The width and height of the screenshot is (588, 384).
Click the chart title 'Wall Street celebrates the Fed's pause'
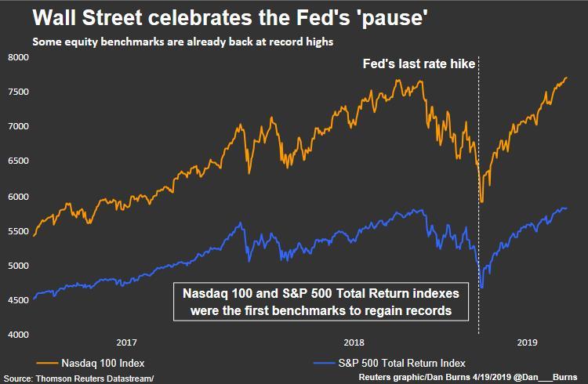click(x=230, y=18)
